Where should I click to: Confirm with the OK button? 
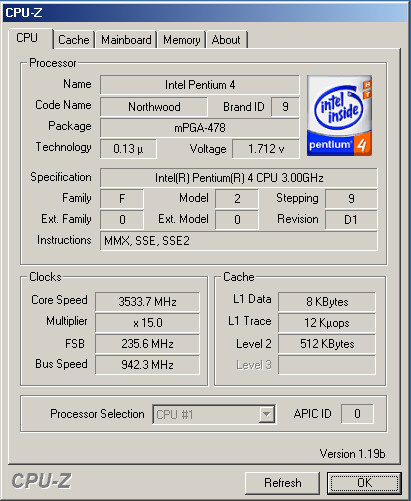(x=364, y=483)
